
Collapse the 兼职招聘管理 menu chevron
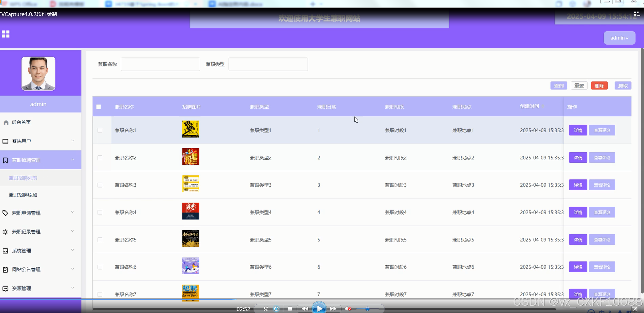click(73, 160)
